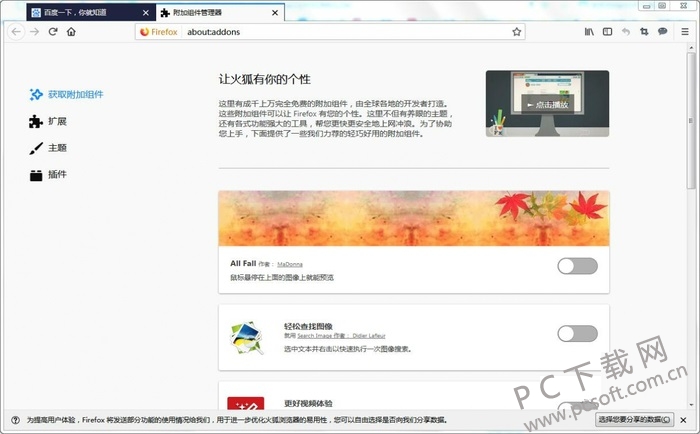Go back with the back arrow button

[16, 32]
